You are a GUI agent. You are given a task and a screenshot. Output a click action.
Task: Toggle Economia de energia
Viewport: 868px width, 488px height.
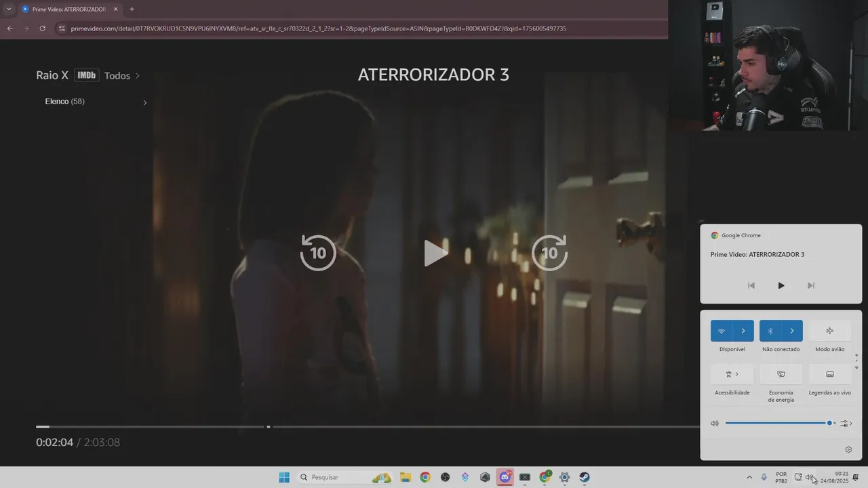point(781,374)
